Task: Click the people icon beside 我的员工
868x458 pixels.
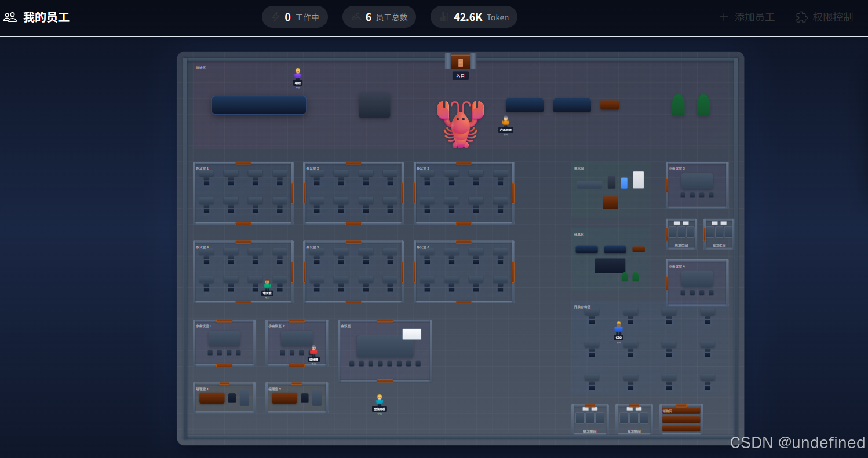Action: [x=10, y=17]
